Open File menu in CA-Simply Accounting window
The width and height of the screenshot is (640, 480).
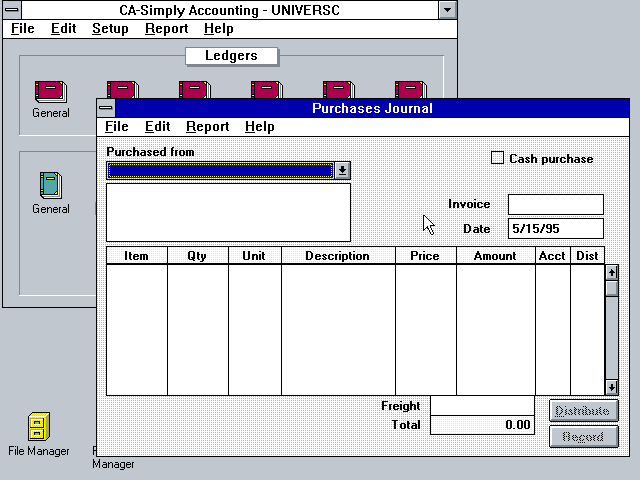tap(23, 29)
